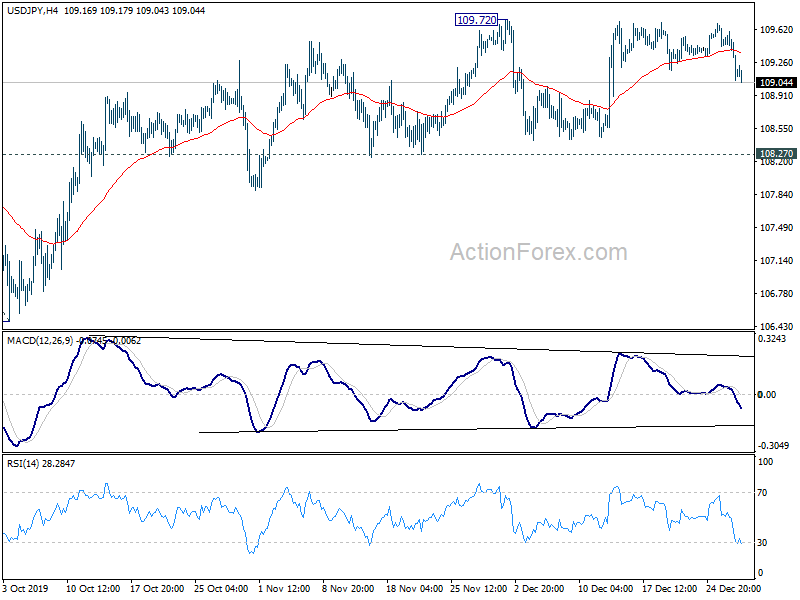The width and height of the screenshot is (800, 600).
Task: Click the 18 Nov 04:00 time label
Action: [414, 589]
